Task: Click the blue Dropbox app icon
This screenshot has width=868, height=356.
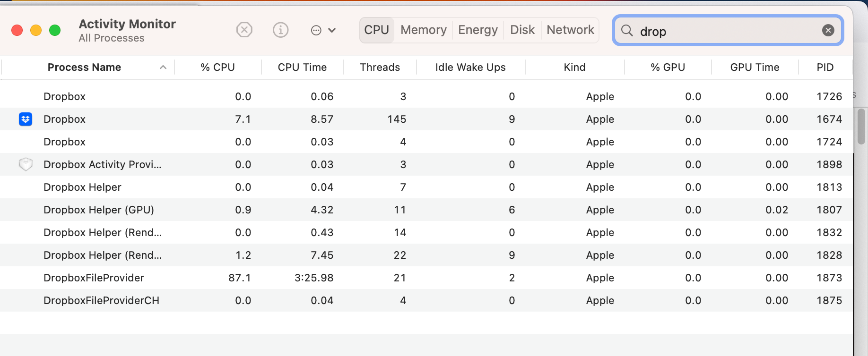Action: pos(26,119)
